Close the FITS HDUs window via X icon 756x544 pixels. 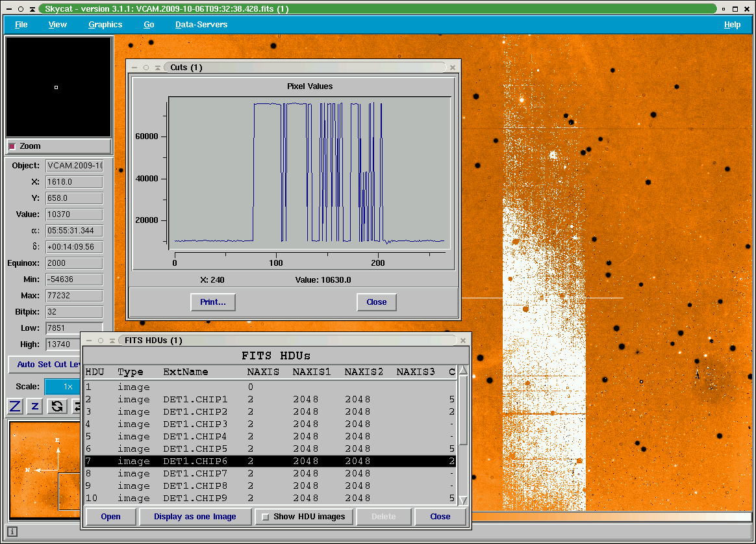pyautogui.click(x=463, y=340)
